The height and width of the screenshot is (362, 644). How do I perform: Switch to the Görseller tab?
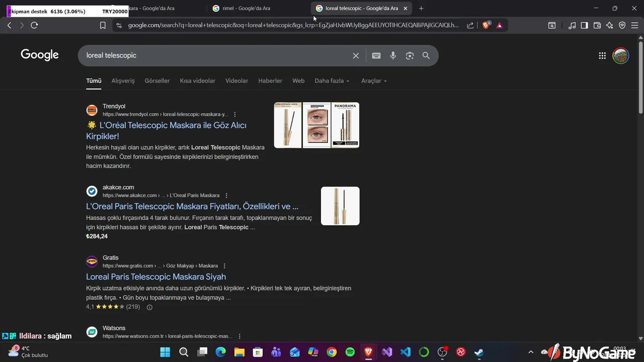click(x=157, y=81)
